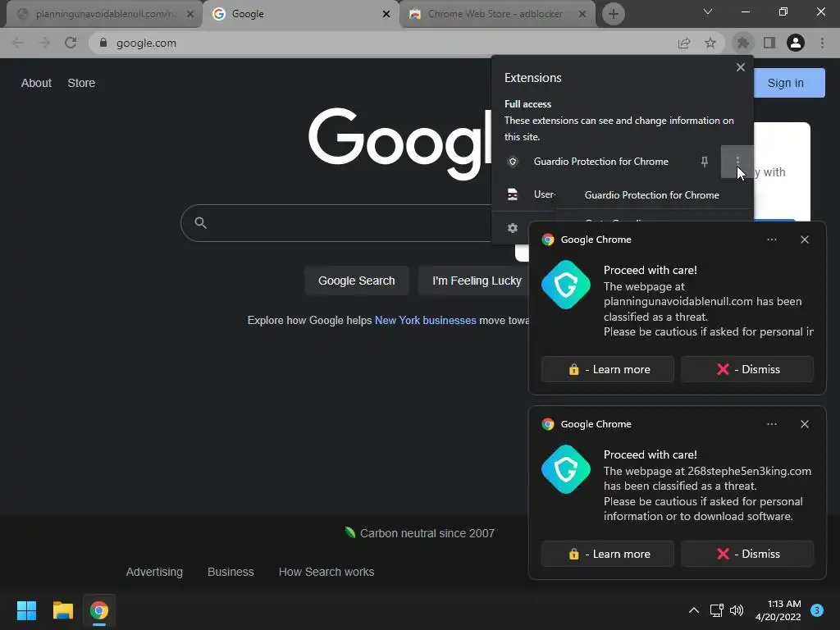The height and width of the screenshot is (630, 840).
Task: Open the Windows Start menu
Action: 26,610
